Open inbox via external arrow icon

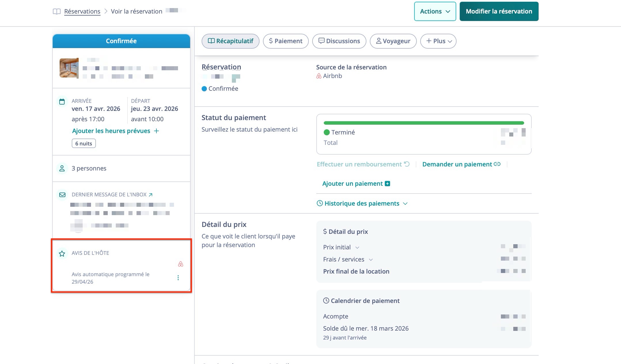(151, 195)
